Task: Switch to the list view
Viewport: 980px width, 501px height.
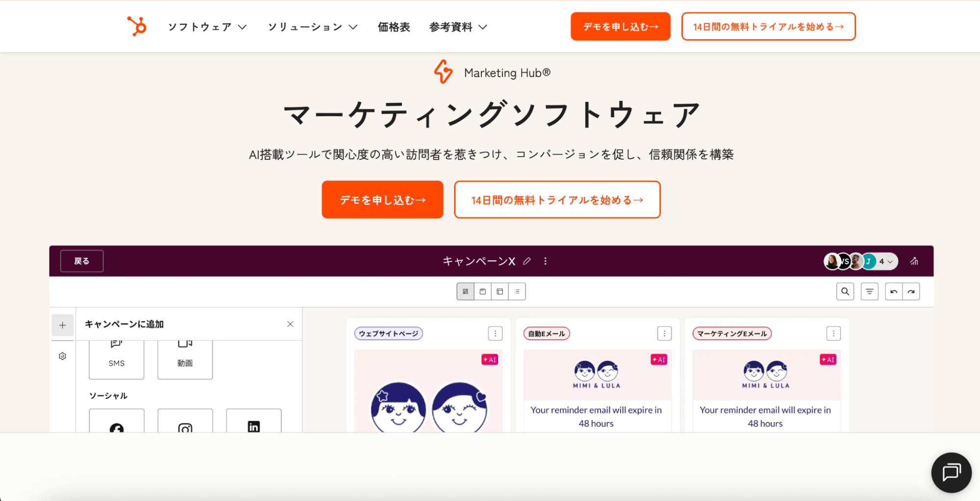Action: coord(517,292)
